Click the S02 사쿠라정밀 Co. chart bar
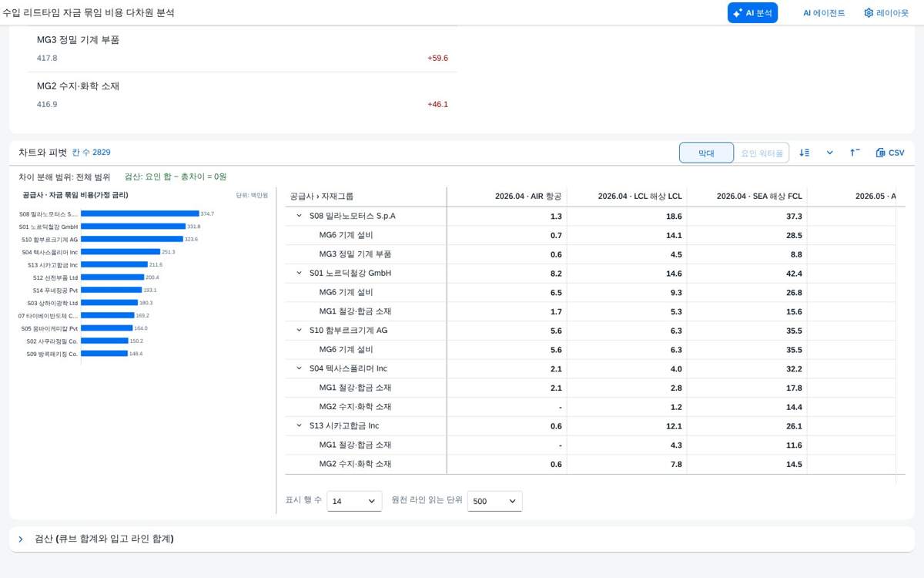Viewport: 924px width, 578px height. pos(104,341)
